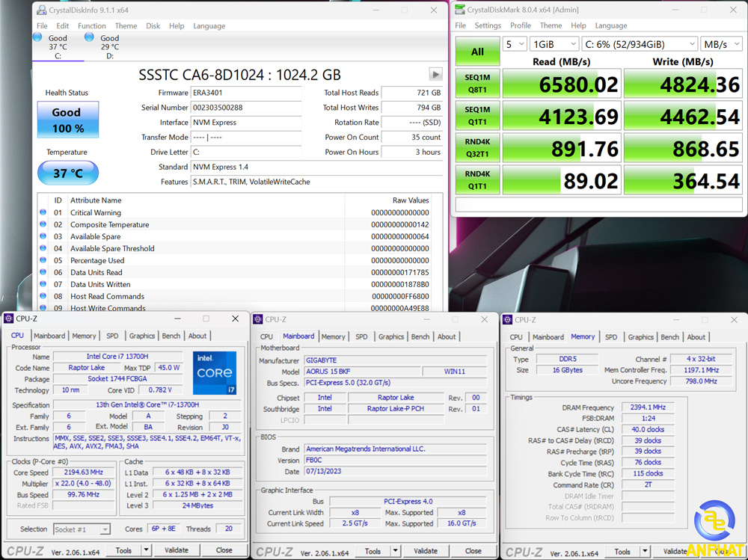Click Total Host Writes value 794 GB
Image resolution: width=748 pixels, height=560 pixels.
click(412, 108)
